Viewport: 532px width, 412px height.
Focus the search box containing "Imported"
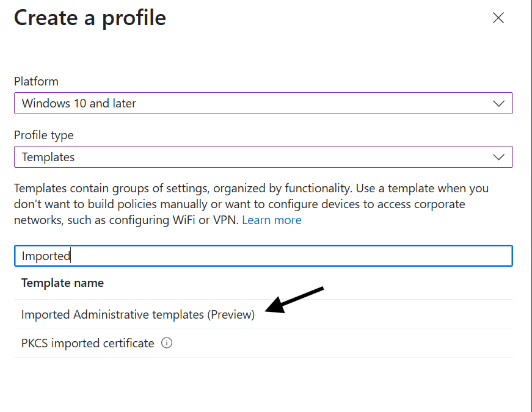coord(263,256)
